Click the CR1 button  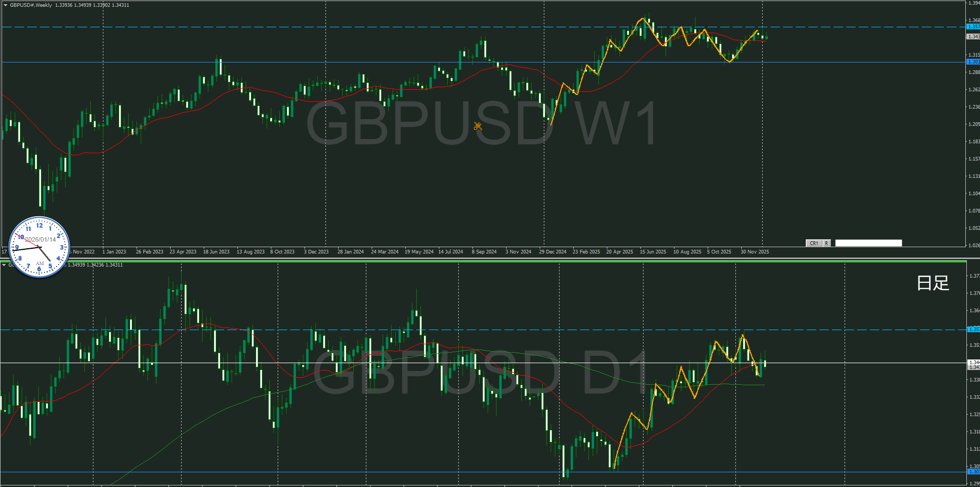coord(814,243)
